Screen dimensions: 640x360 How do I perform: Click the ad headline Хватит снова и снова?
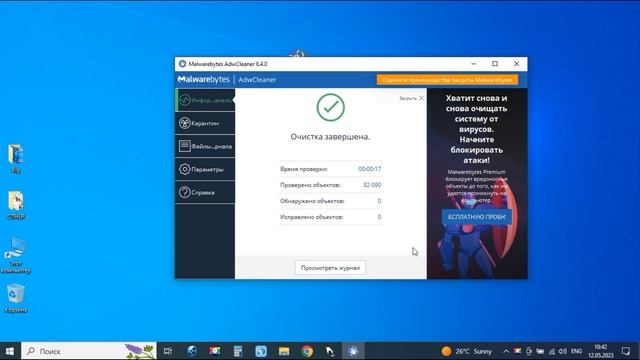coord(476,129)
